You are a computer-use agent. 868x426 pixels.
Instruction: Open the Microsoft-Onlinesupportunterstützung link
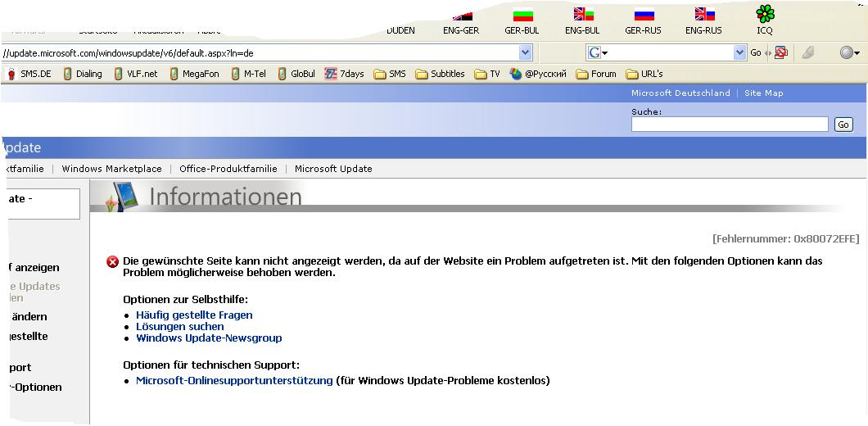point(234,381)
